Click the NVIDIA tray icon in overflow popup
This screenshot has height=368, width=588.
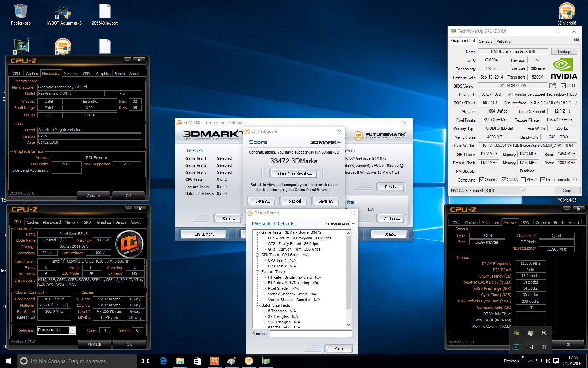pyautogui.click(x=517, y=333)
